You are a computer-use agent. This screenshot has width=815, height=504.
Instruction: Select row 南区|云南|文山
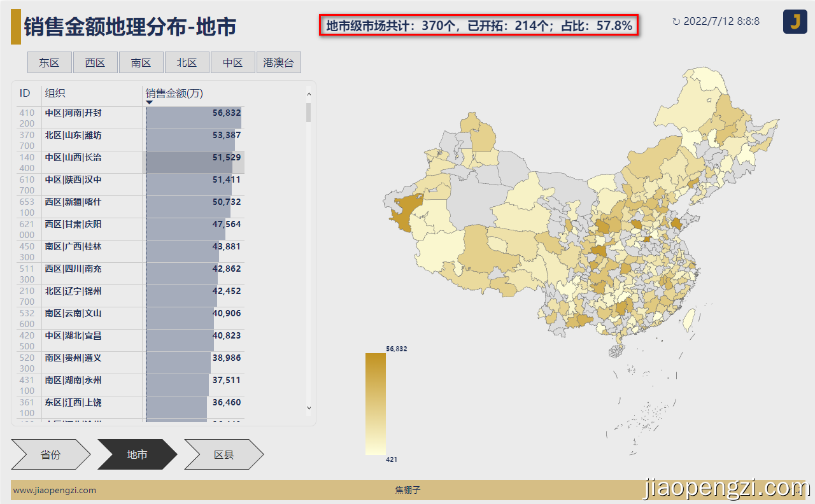point(131,318)
